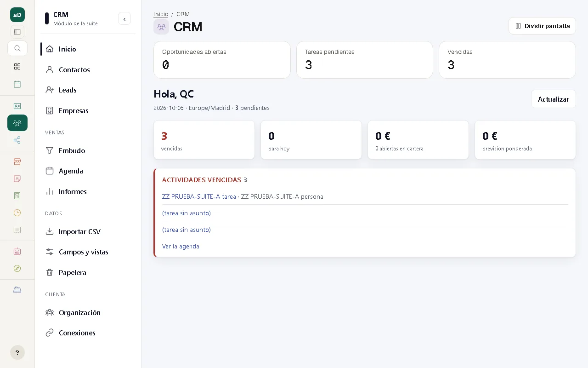Open Agenda in the sidebar
588x368 pixels.
(x=88, y=171)
